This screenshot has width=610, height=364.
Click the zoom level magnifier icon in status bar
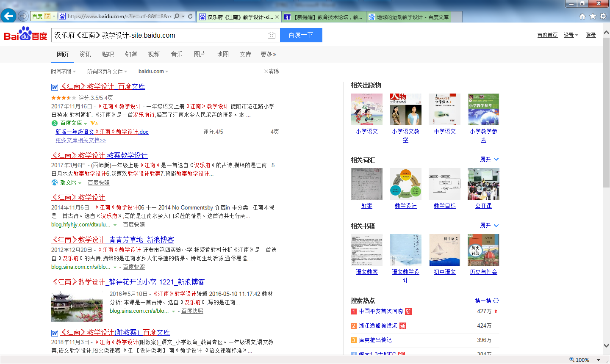pos(572,360)
